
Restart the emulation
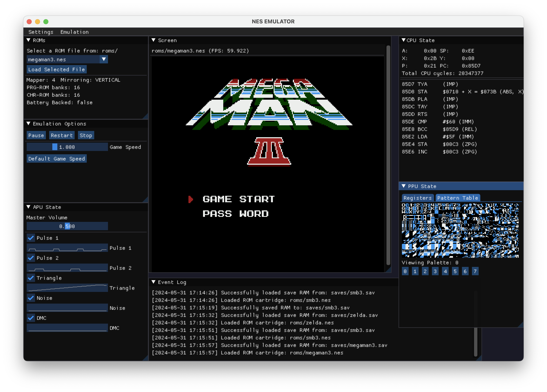pos(62,135)
